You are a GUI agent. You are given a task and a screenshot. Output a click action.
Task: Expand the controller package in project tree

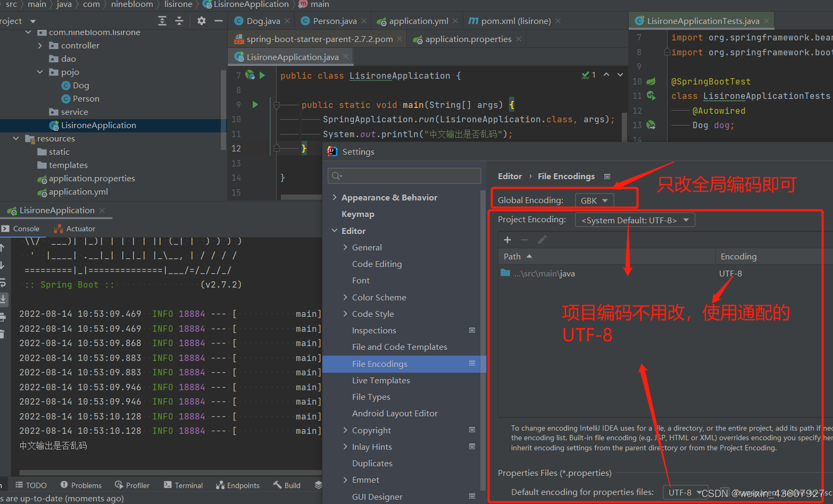(x=40, y=46)
